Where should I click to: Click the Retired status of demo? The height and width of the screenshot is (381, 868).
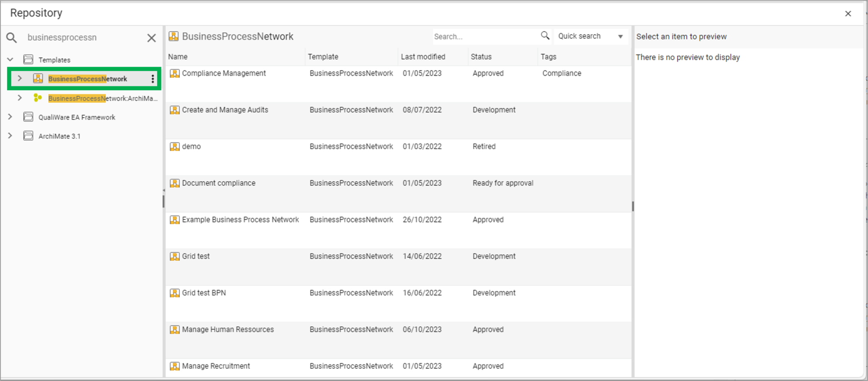pyautogui.click(x=484, y=146)
